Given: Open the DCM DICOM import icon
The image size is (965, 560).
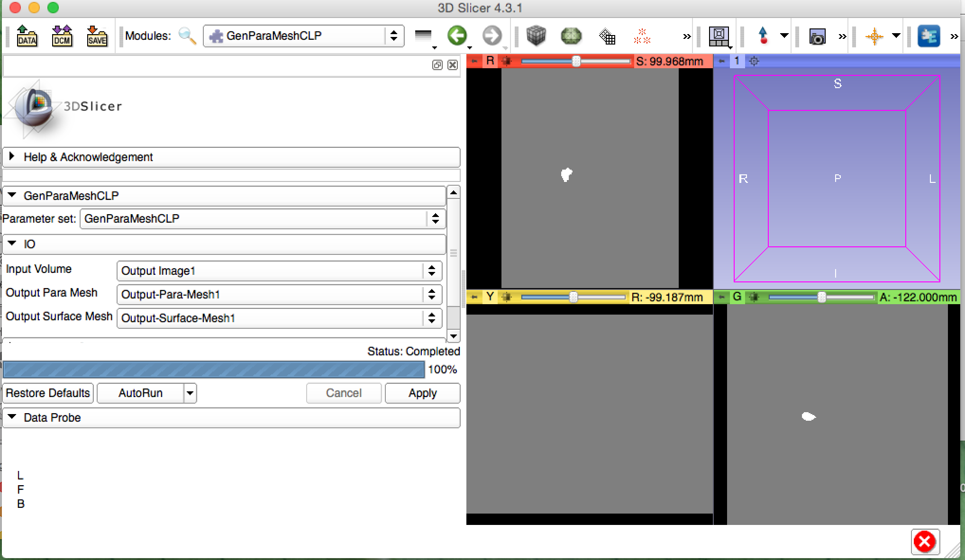Looking at the screenshot, I should click(62, 36).
